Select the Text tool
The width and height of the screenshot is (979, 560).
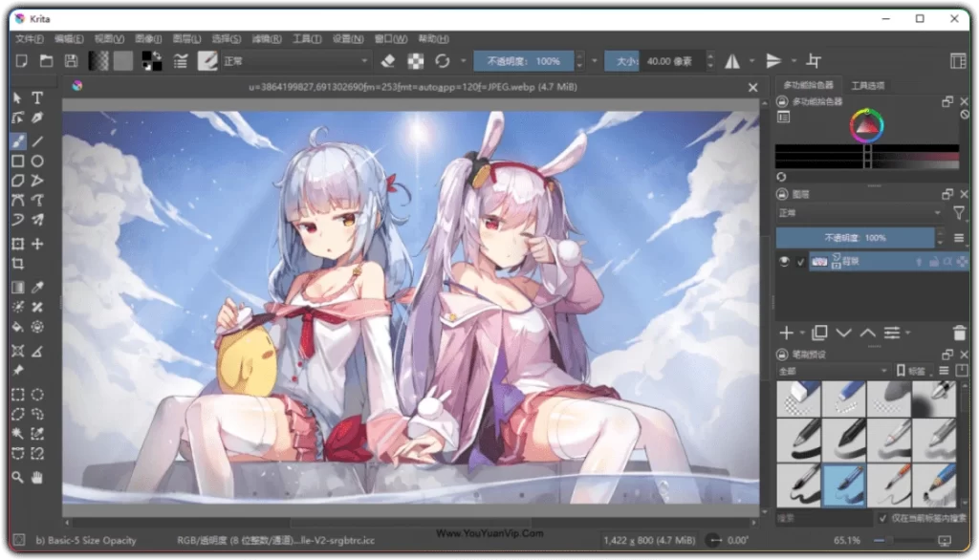[x=36, y=98]
